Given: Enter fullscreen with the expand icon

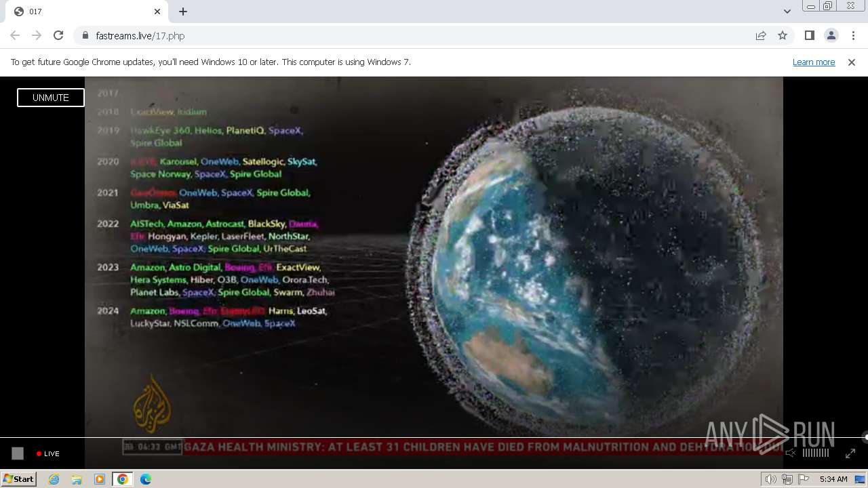Looking at the screenshot, I should tap(850, 453).
